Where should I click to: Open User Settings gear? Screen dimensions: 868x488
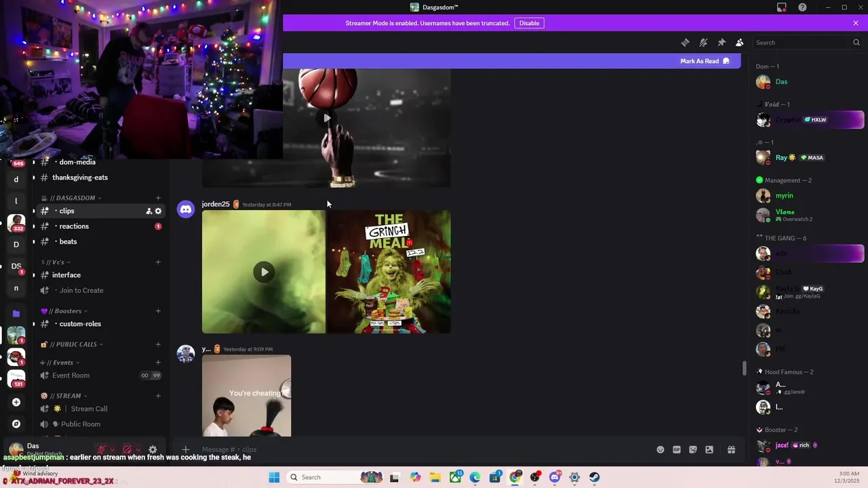[153, 449]
